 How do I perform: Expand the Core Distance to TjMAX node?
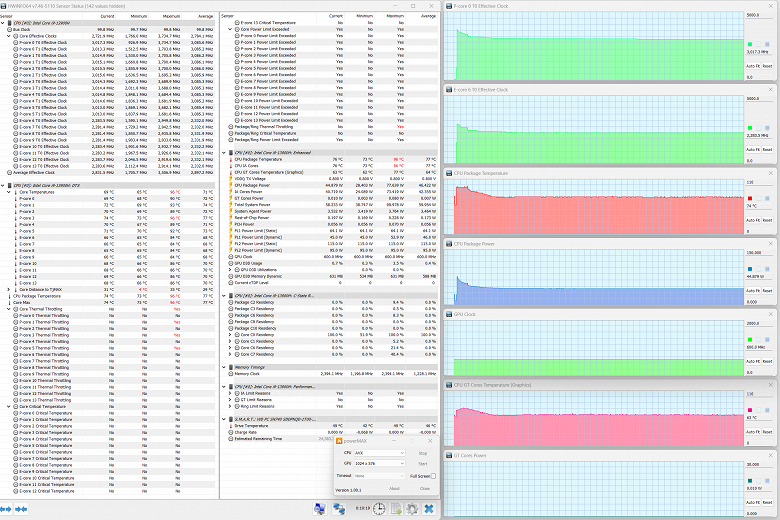pos(8,290)
